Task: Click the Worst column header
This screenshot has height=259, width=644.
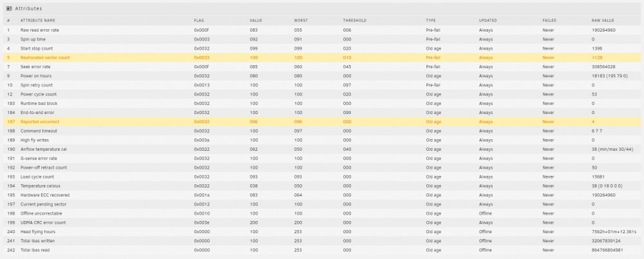Action: (x=301, y=21)
